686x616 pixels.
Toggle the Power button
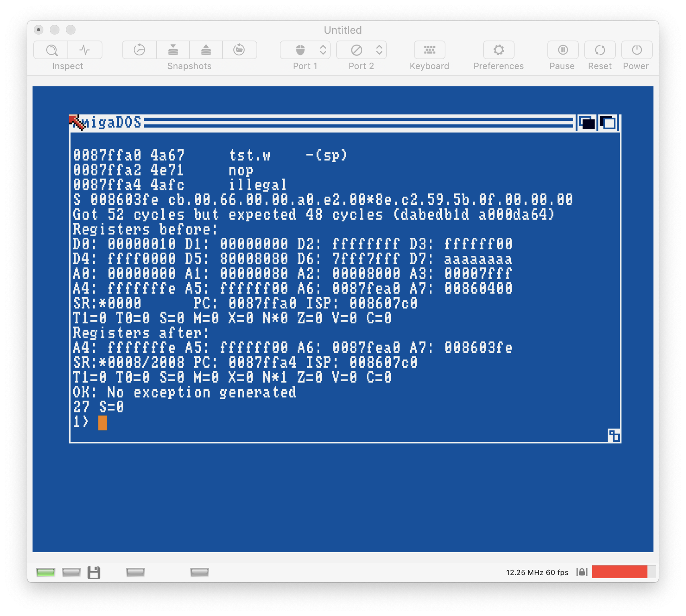click(x=637, y=50)
